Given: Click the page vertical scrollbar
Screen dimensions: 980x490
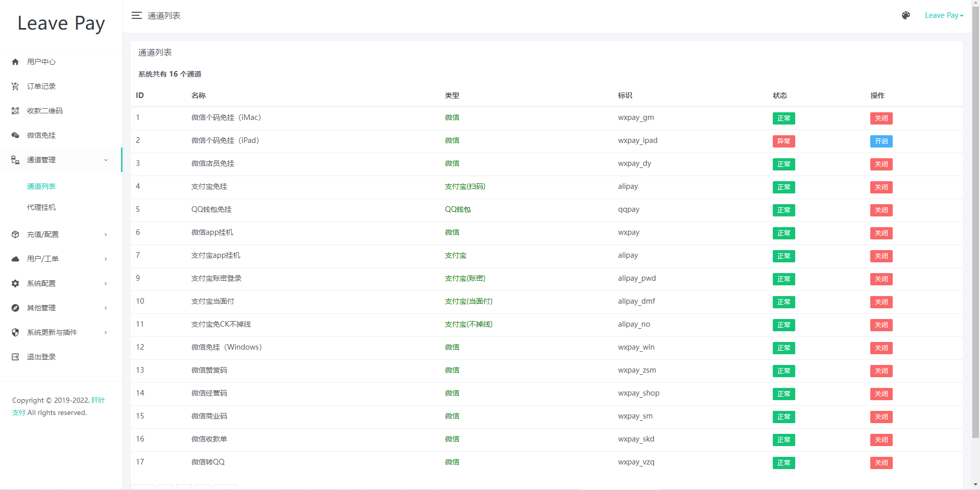Looking at the screenshot, I should point(975,223).
